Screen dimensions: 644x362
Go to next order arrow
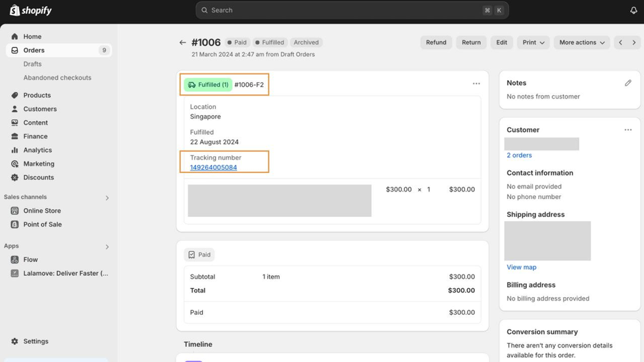click(634, 42)
